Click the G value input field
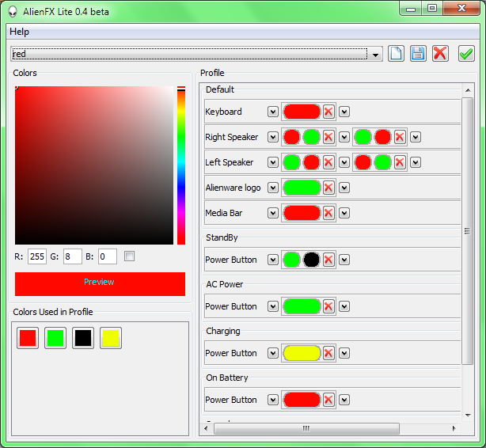486x448 pixels. click(73, 256)
